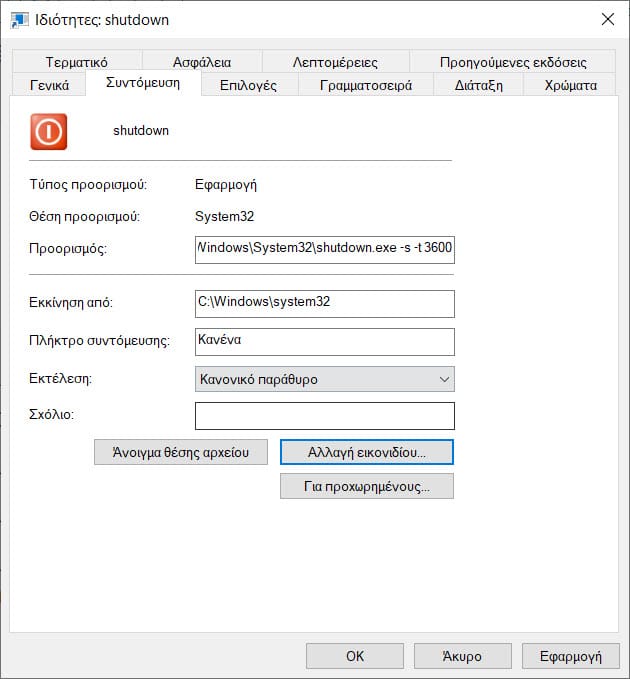This screenshot has width=630, height=679.
Task: Open the Χρώματα tab
Action: [x=570, y=85]
